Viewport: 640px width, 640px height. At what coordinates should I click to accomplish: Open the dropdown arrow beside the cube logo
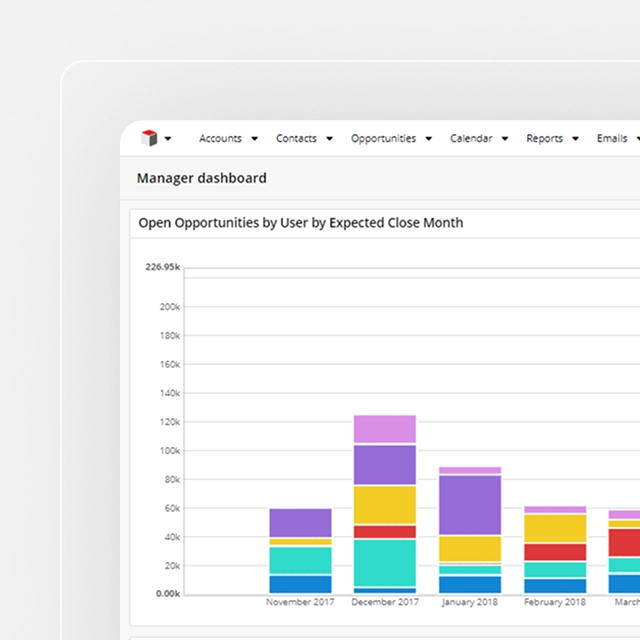click(168, 139)
